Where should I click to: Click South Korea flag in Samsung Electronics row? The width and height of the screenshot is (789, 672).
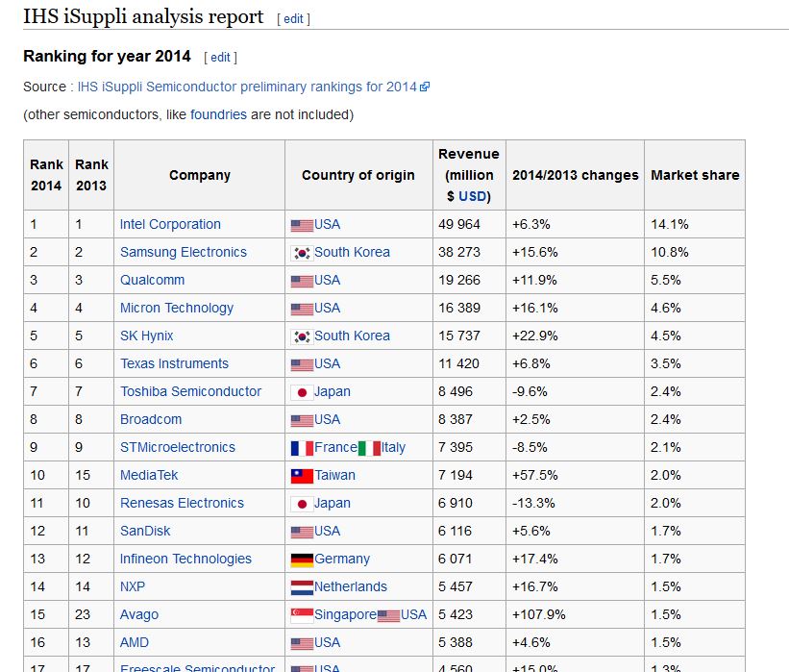point(302,253)
